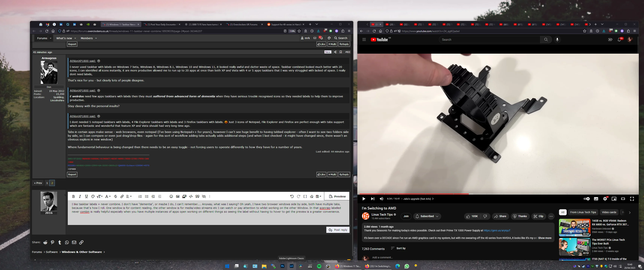Open Photoshop from the taskbar

click(282, 266)
